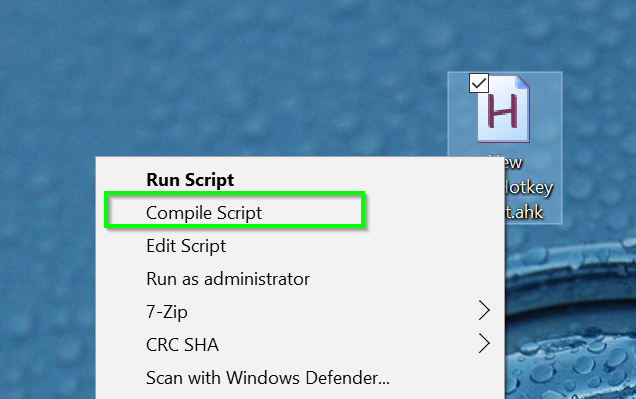
Task: Open Edit Script in the context menu
Action: (300, 246)
